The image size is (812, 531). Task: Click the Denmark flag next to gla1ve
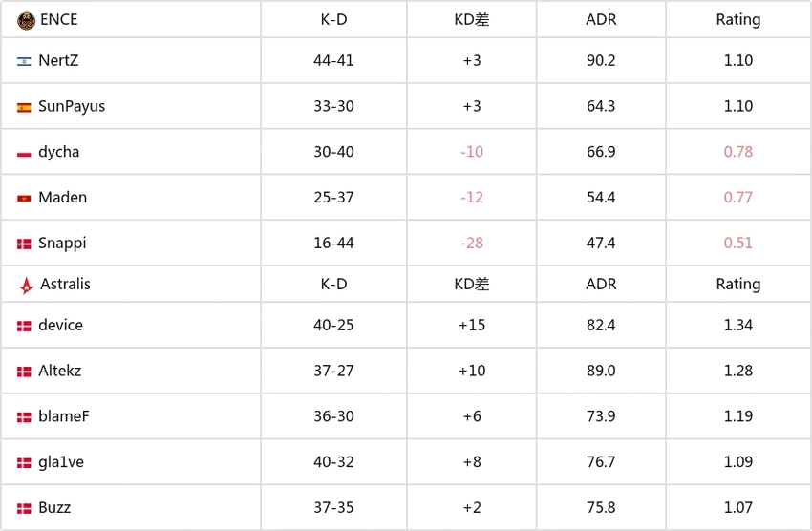(x=24, y=462)
